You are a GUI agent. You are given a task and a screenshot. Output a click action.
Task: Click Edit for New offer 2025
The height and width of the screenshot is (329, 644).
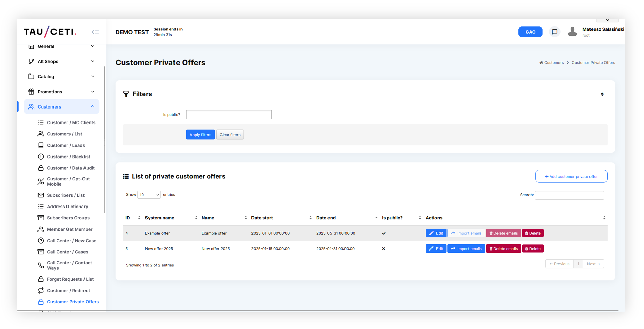435,249
